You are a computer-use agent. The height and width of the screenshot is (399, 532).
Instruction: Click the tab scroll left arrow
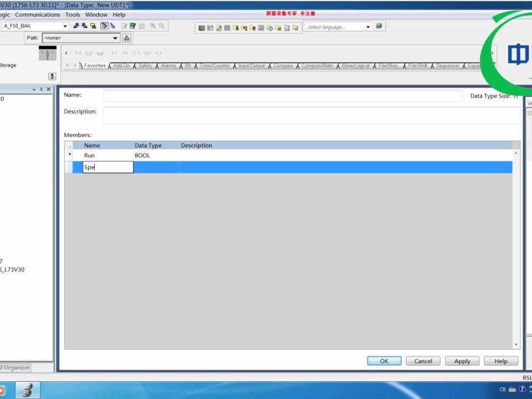tap(68, 65)
